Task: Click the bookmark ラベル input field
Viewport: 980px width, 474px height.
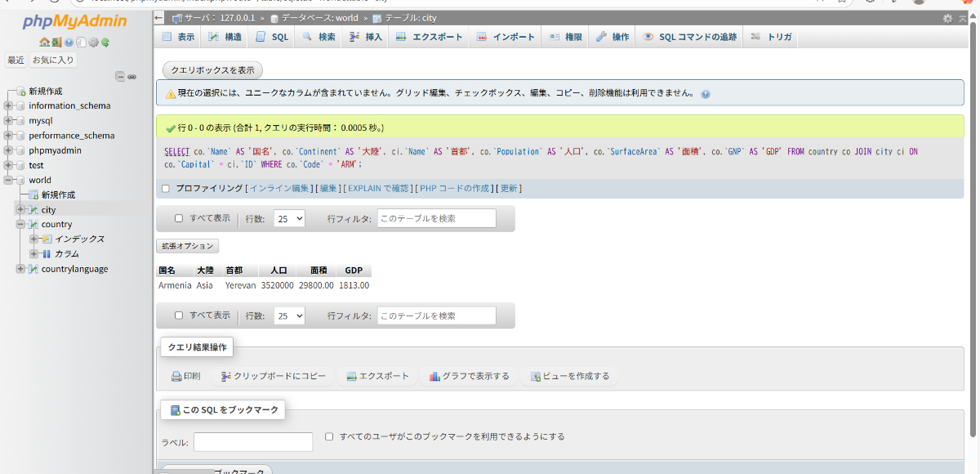Action: coord(253,442)
